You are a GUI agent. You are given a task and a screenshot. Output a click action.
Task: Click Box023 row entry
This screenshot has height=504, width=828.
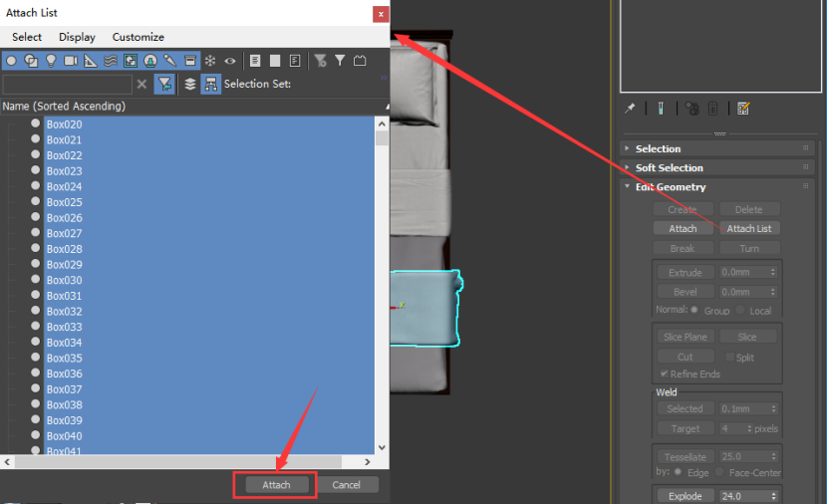click(64, 171)
